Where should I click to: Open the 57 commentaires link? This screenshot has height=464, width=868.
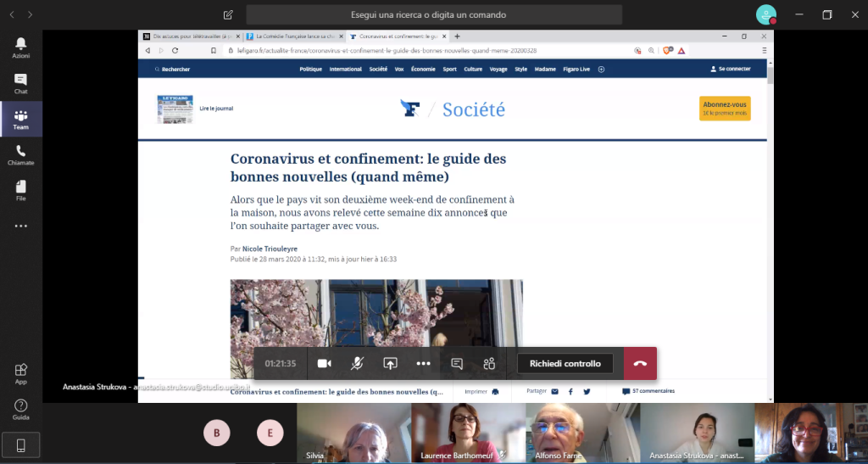coord(648,391)
